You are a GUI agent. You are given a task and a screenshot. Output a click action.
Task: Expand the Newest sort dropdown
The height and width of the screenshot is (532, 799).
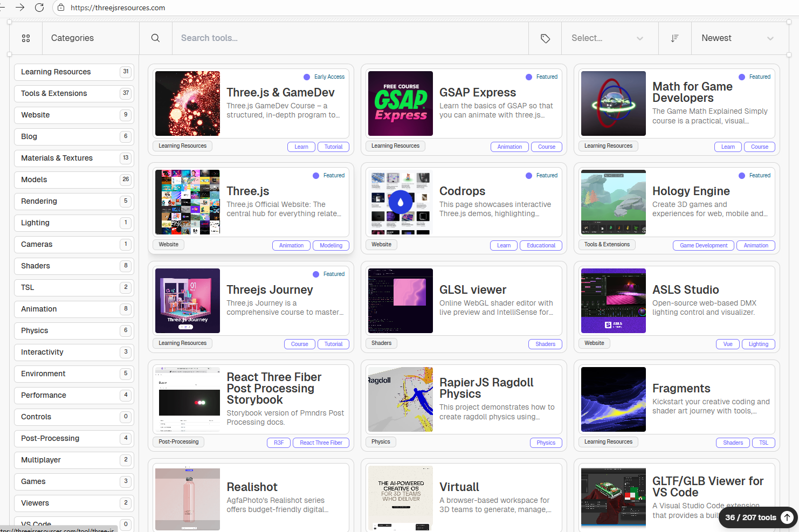pyautogui.click(x=737, y=38)
